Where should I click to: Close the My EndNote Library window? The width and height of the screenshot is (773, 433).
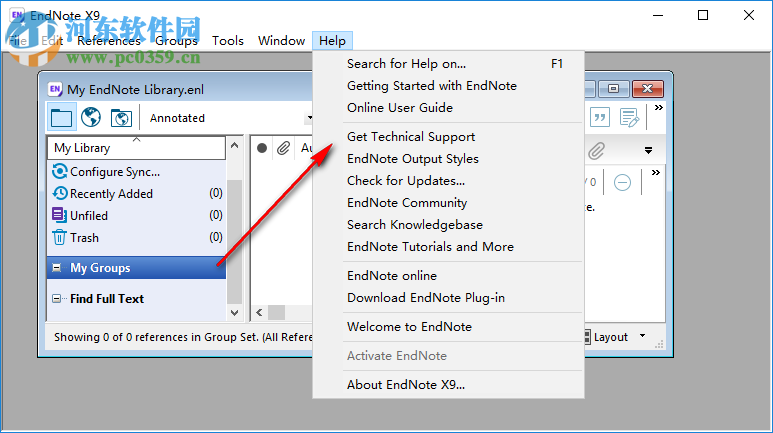point(647,89)
